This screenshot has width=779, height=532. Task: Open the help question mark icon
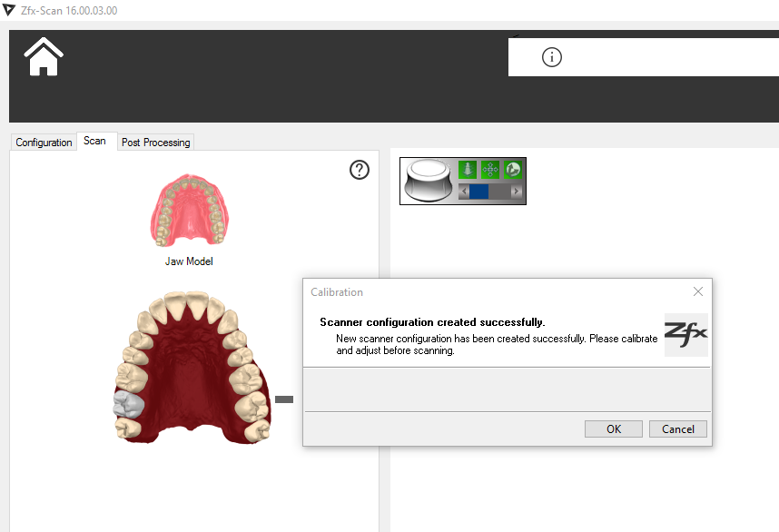360,170
